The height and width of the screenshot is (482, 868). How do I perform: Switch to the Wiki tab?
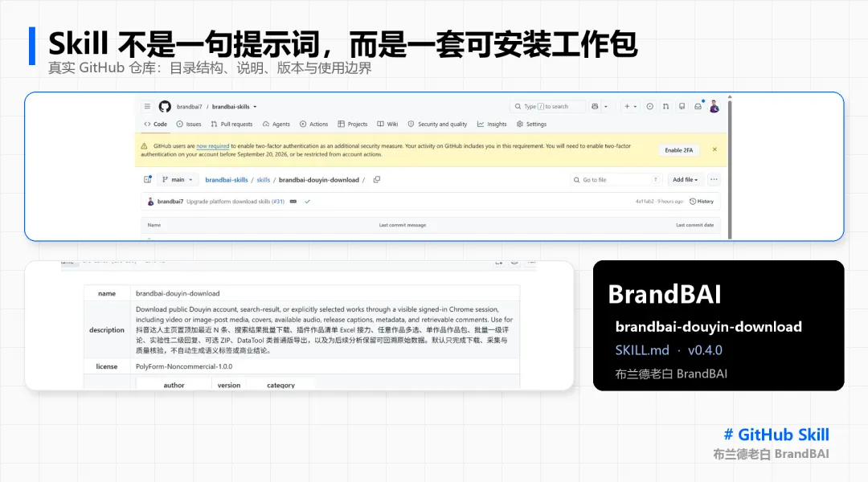pos(387,124)
